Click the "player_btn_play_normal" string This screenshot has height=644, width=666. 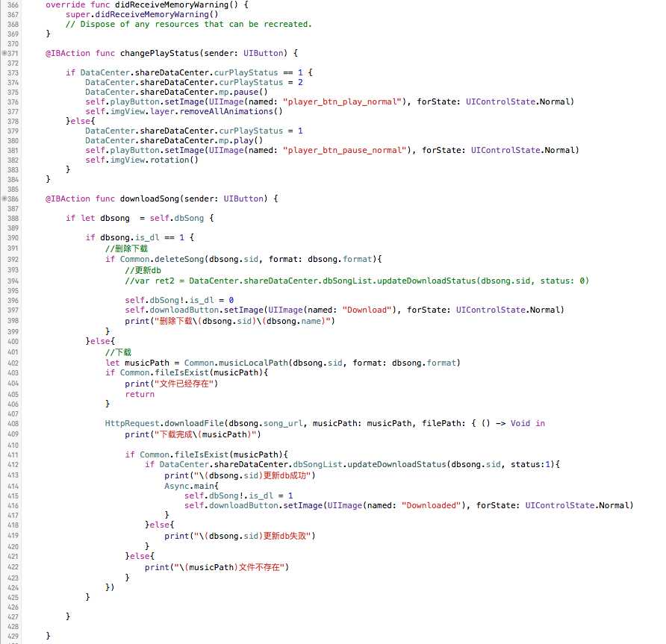click(x=343, y=102)
